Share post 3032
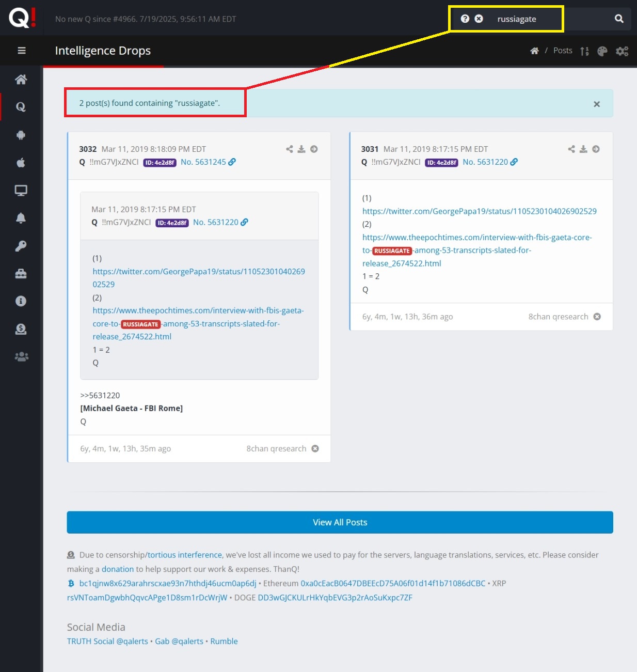 click(290, 149)
